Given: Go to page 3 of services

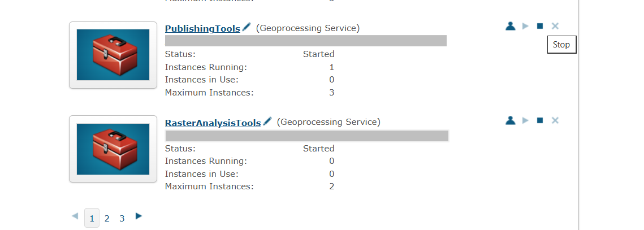Looking at the screenshot, I should pyautogui.click(x=122, y=219).
